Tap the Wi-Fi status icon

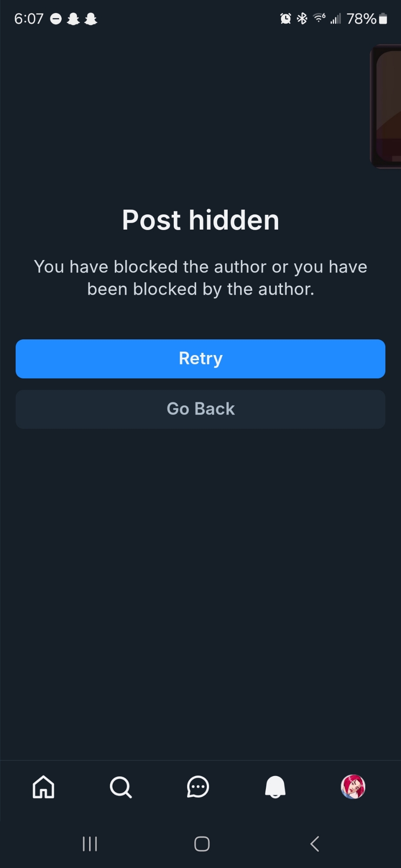point(319,18)
